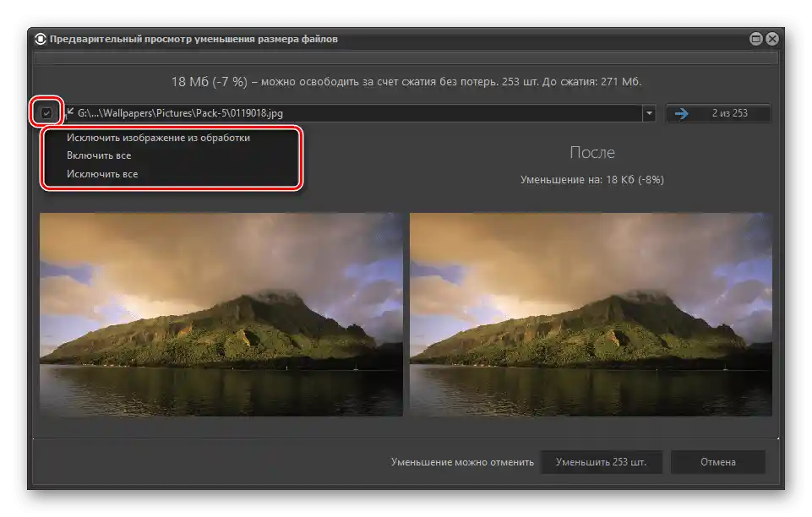
Task: Choose 'Включить все' menu entry
Action: pos(99,155)
